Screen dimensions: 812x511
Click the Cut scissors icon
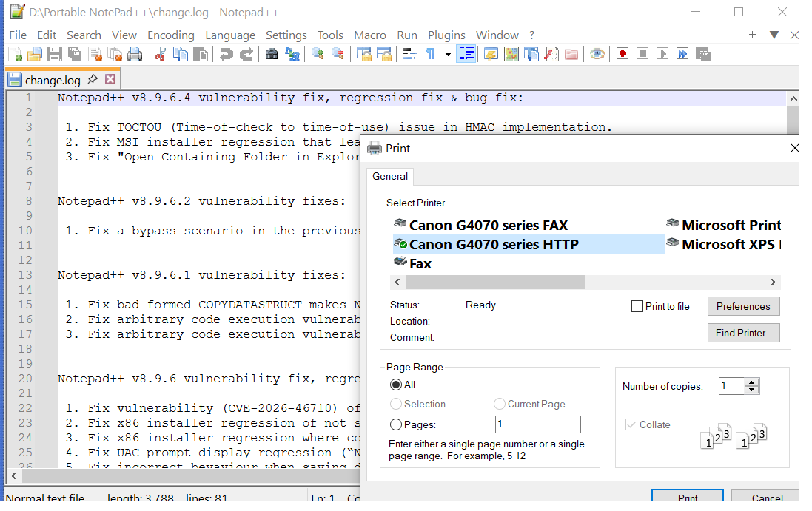click(x=160, y=54)
